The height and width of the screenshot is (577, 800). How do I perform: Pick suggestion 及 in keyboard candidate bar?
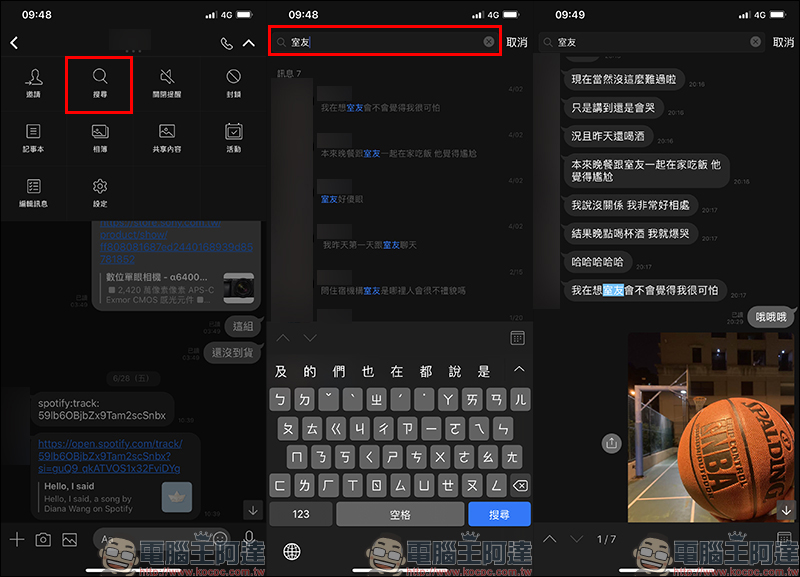click(281, 371)
